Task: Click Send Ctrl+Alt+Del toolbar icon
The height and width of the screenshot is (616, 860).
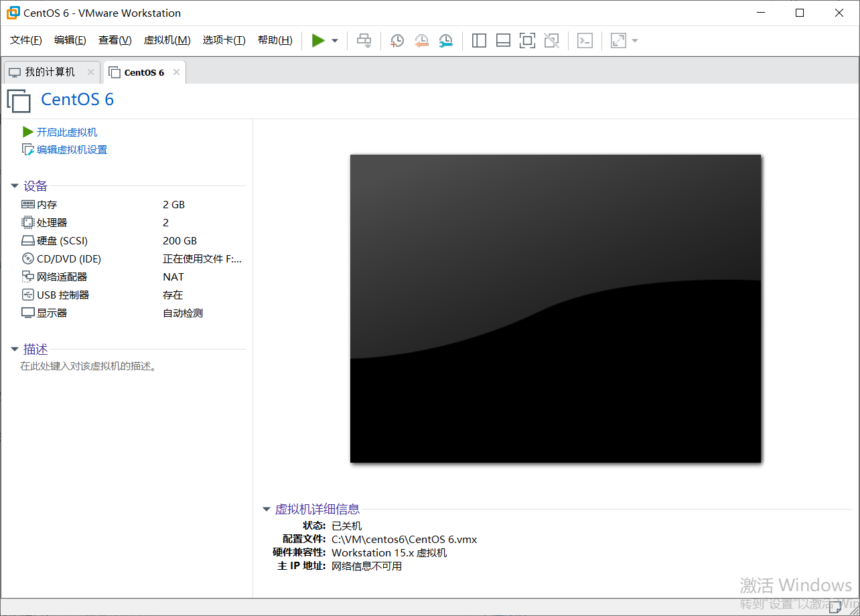Action: pyautogui.click(x=364, y=41)
